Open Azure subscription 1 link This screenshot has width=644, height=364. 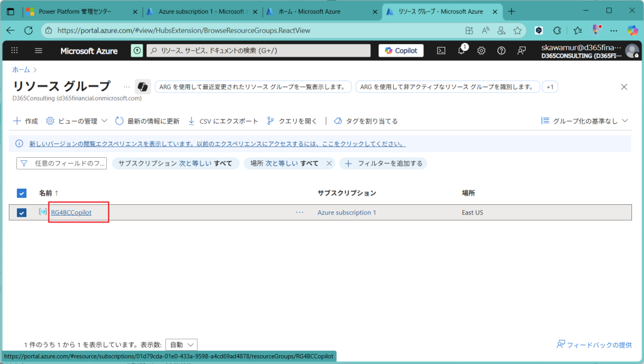(347, 212)
